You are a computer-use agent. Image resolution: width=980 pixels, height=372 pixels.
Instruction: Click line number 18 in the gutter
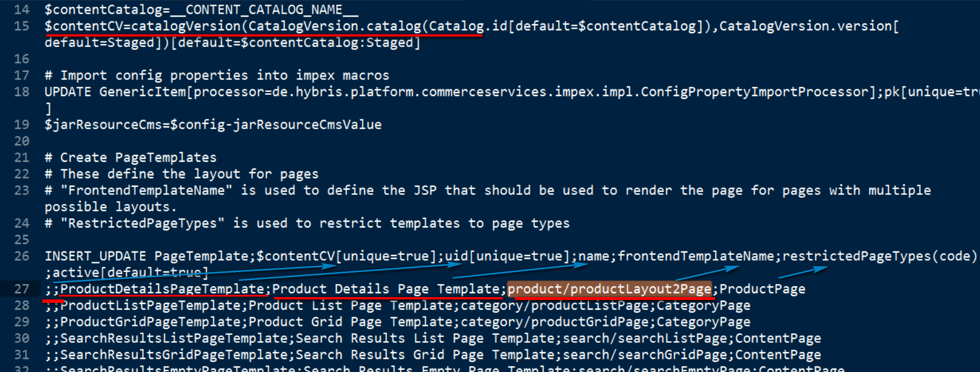pyautogui.click(x=22, y=92)
